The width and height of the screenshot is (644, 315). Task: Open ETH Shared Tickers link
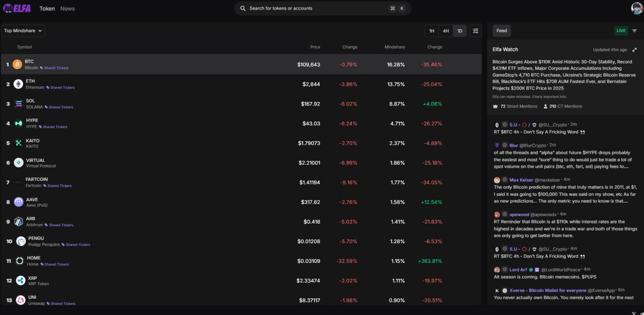pos(60,87)
